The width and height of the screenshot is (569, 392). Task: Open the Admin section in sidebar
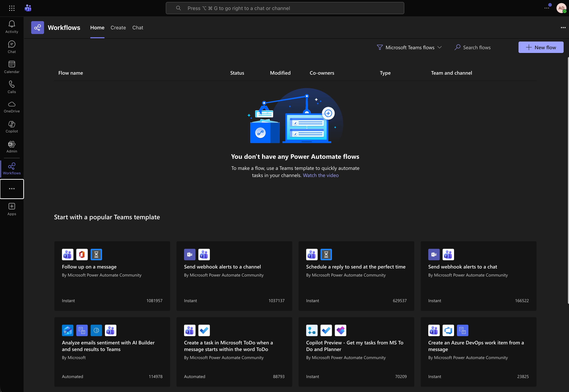click(11, 147)
